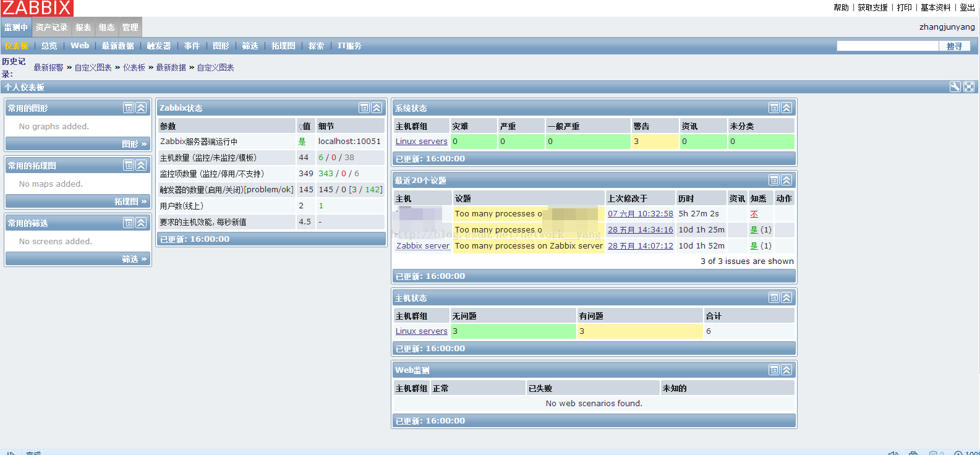This screenshot has width=980, height=455.
Task: Open Zabbix server host link
Action: pyautogui.click(x=423, y=245)
